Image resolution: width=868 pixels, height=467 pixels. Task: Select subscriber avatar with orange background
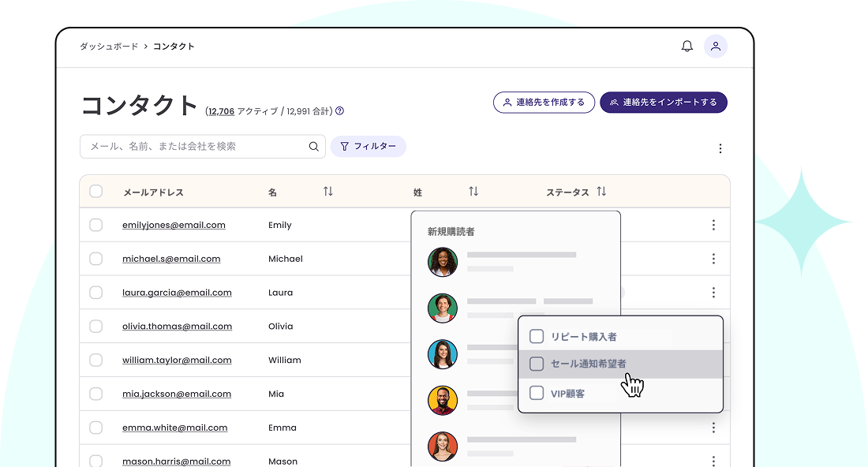pyautogui.click(x=443, y=446)
